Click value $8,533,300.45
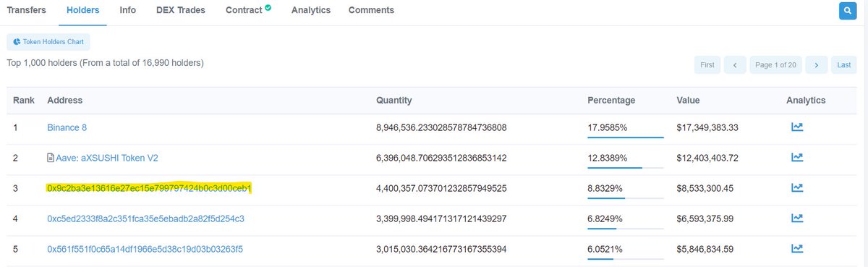The width and height of the screenshot is (868, 267). (x=705, y=188)
